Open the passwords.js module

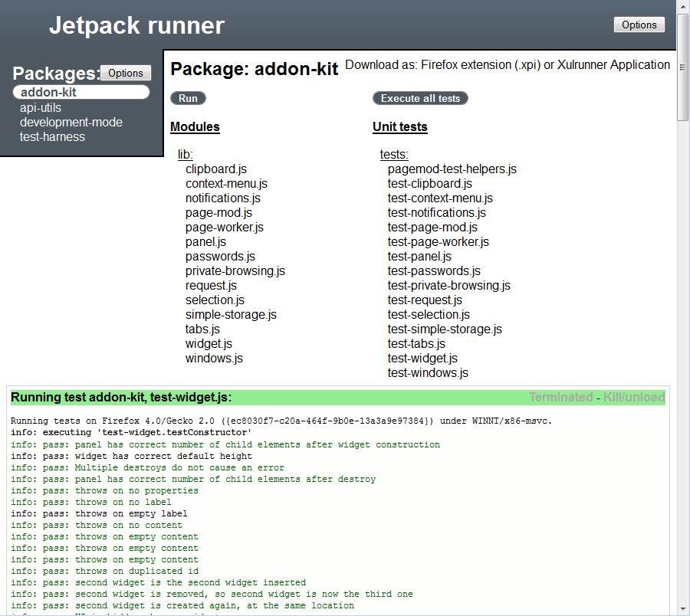tap(221, 256)
